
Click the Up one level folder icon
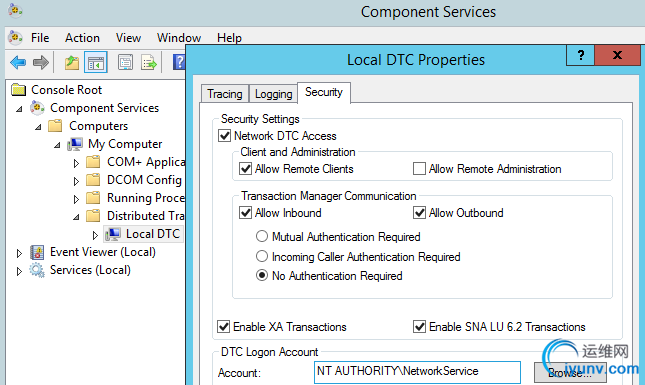[72, 63]
